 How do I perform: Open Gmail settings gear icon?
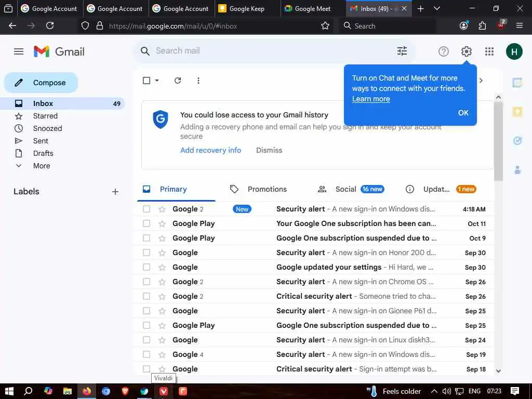pyautogui.click(x=466, y=51)
